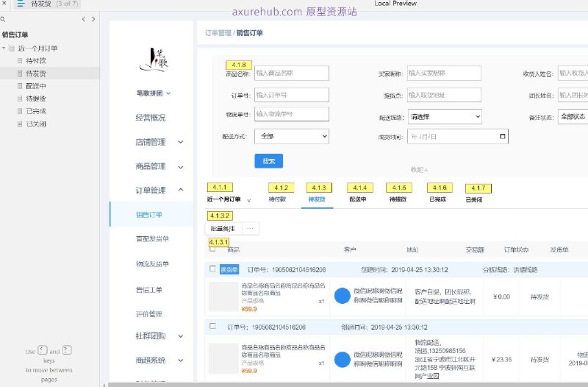Click the bottom horizontal scrollbar

[x=348, y=385]
